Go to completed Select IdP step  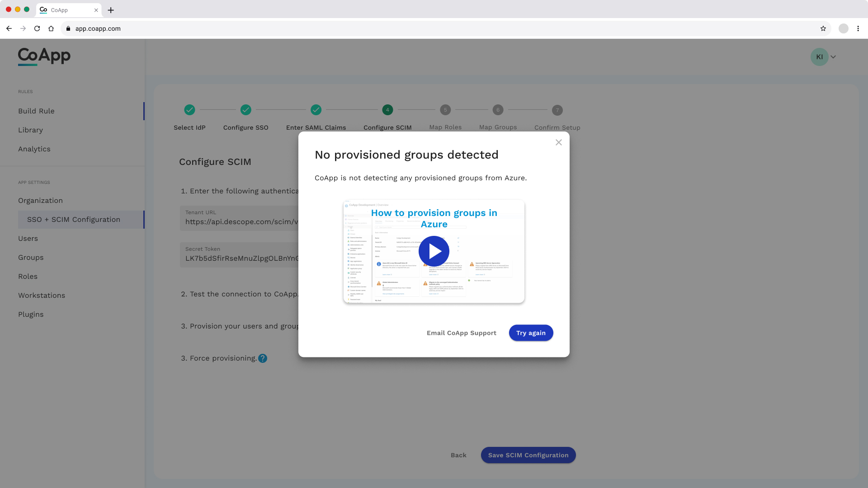pos(189,110)
